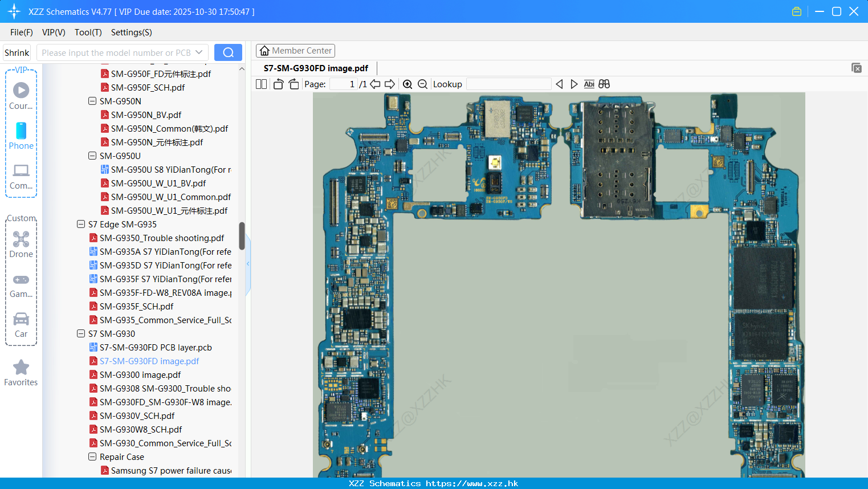Rotate page clockwise icon
The image size is (868, 489).
click(x=294, y=84)
